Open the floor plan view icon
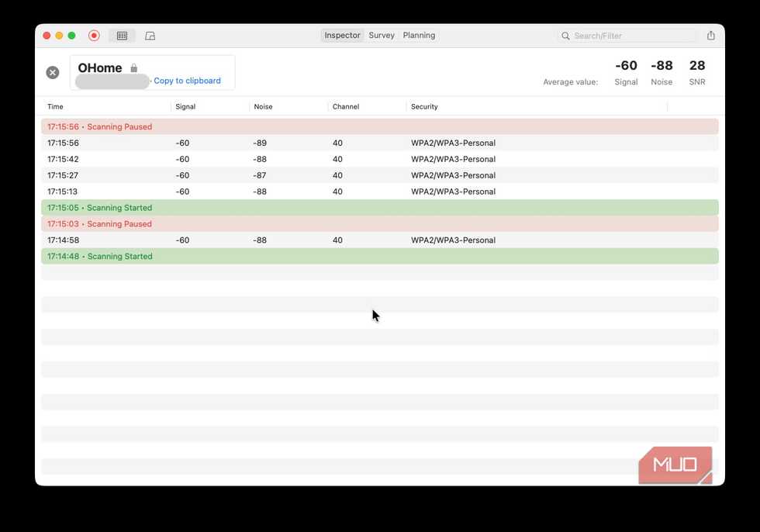This screenshot has width=760, height=532. click(150, 36)
